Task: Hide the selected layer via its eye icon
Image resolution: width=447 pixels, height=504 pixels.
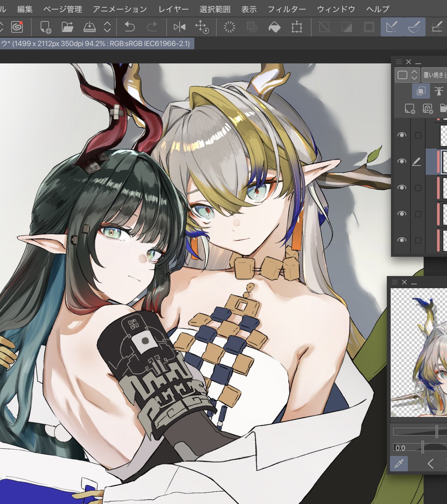Action: point(402,161)
